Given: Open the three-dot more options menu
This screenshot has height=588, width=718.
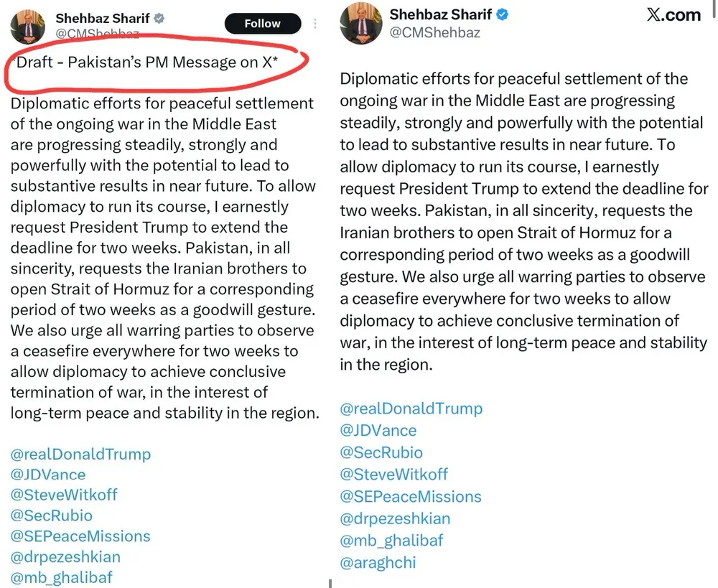Looking at the screenshot, I should tap(315, 24).
